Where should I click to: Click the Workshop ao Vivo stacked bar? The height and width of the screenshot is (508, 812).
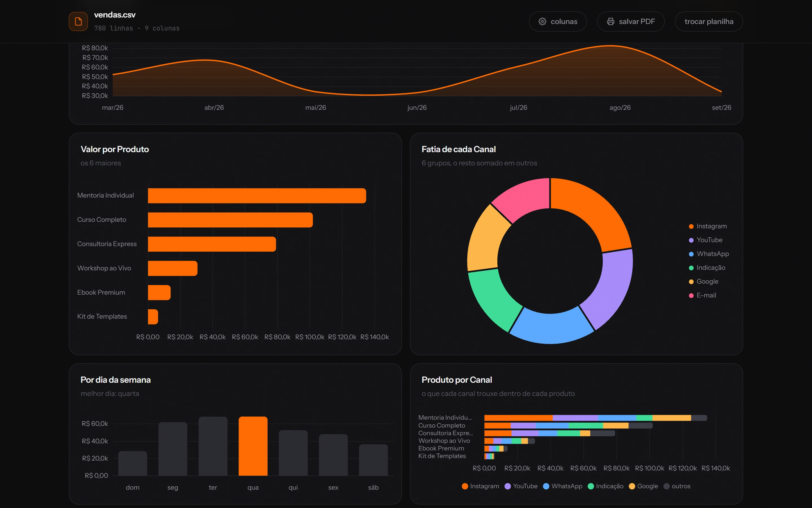510,441
